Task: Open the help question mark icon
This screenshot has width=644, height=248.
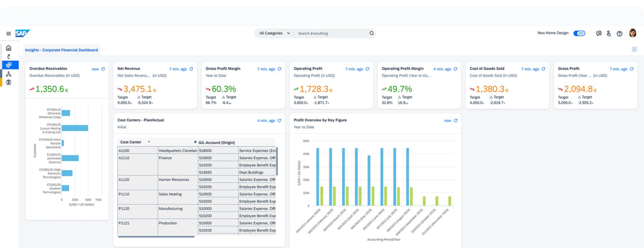Action: pyautogui.click(x=619, y=34)
